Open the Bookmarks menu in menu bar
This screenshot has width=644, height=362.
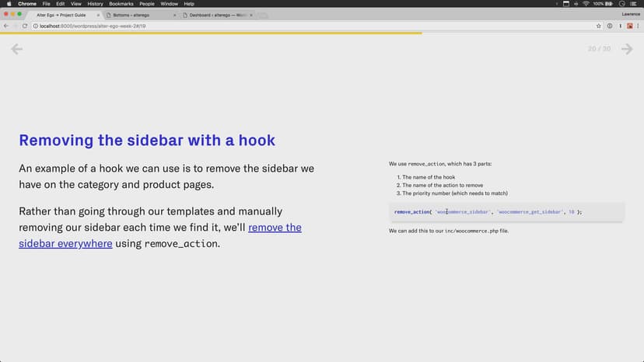121,4
